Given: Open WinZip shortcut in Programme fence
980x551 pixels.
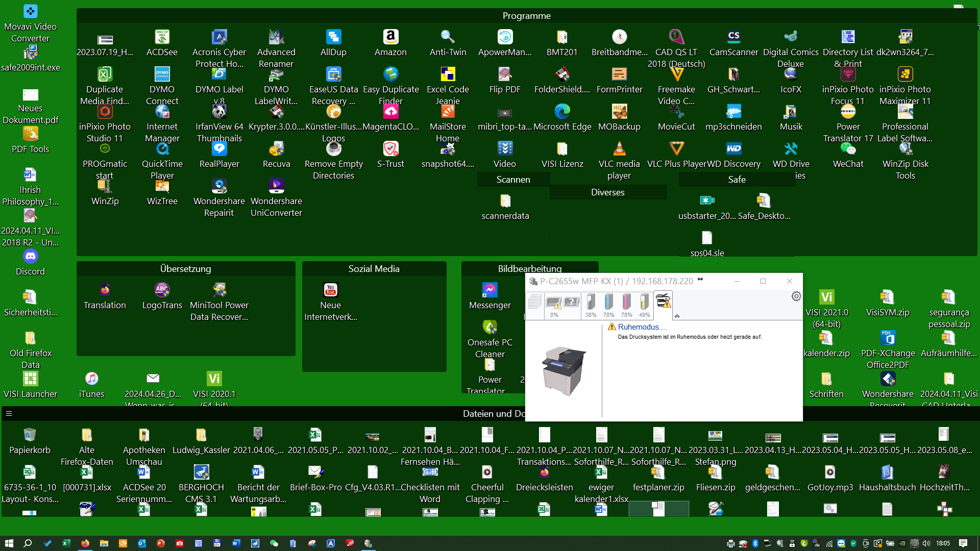Looking at the screenshot, I should (x=105, y=186).
